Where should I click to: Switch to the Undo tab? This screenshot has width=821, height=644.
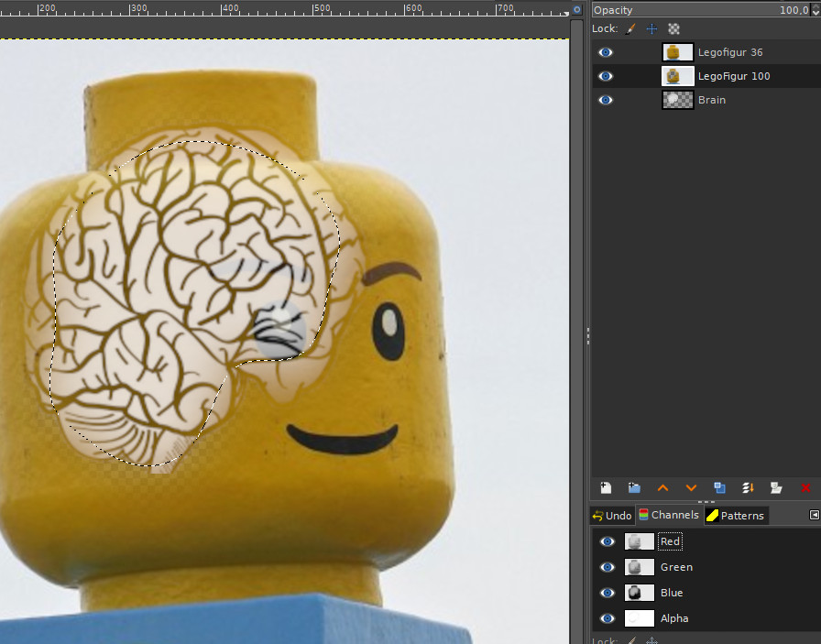pyautogui.click(x=612, y=516)
